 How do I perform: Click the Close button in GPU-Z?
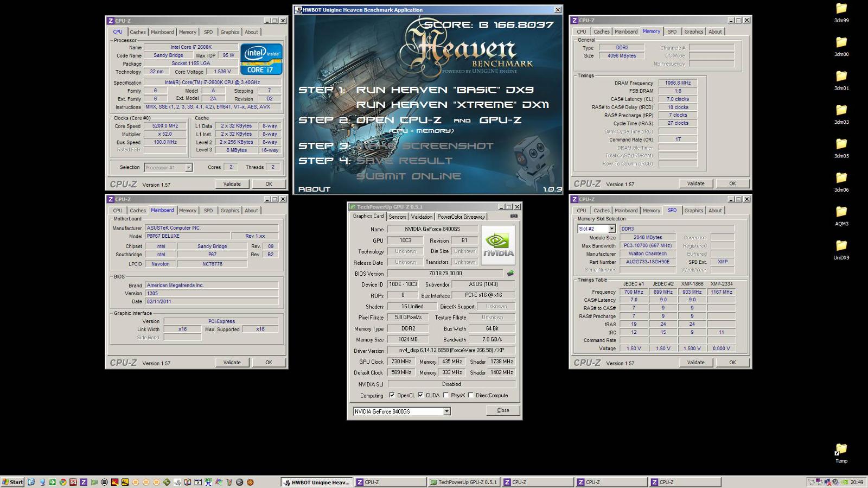point(503,410)
